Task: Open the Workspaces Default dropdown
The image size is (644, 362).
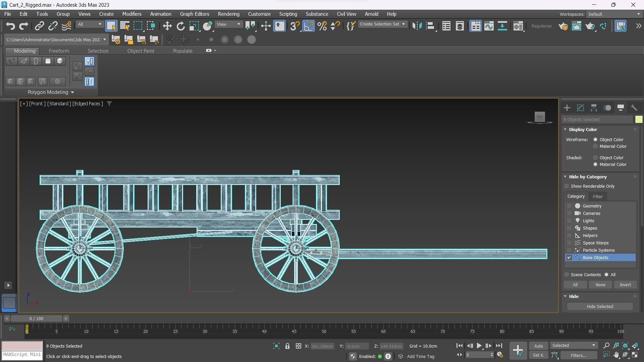Action: click(x=614, y=14)
